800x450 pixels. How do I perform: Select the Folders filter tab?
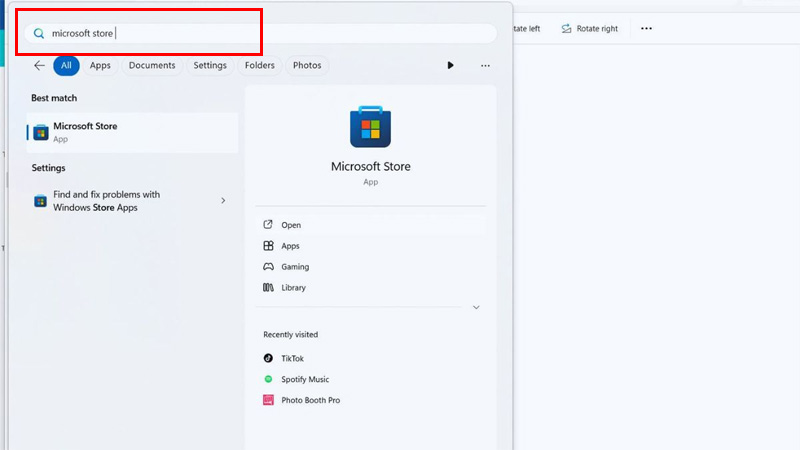[260, 65]
